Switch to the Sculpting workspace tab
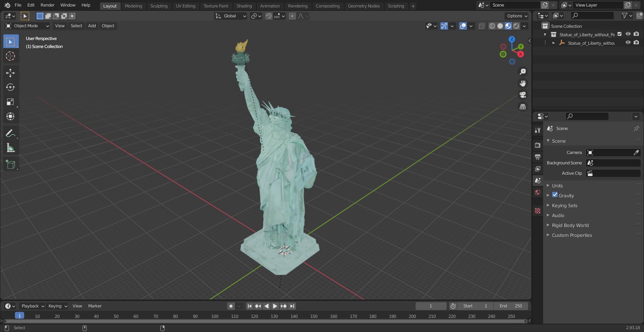 159,6
